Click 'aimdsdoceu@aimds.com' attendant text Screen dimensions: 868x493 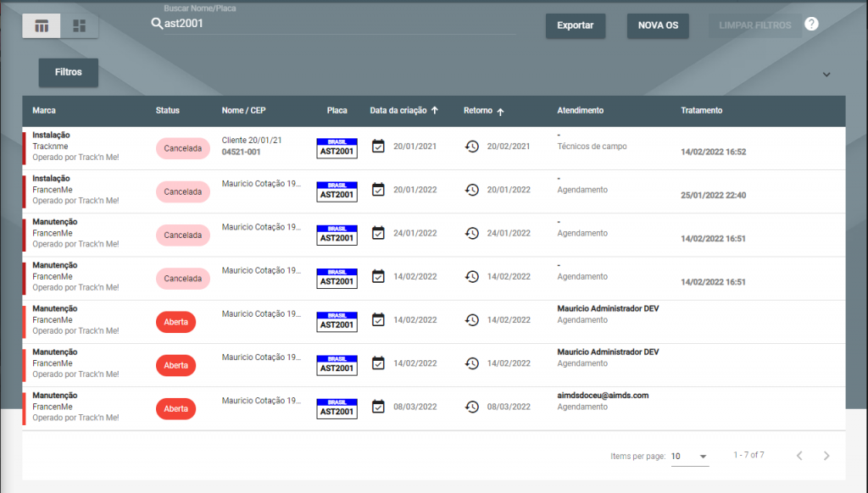pos(603,395)
